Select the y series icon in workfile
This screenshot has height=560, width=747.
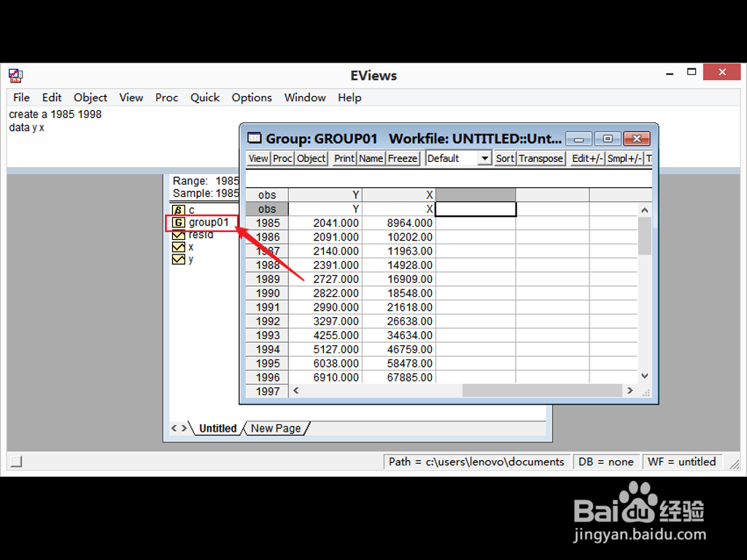point(179,260)
